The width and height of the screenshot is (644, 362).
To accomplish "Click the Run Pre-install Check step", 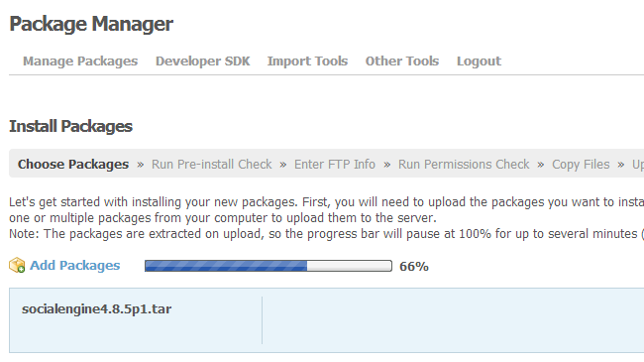I will coord(211,164).
